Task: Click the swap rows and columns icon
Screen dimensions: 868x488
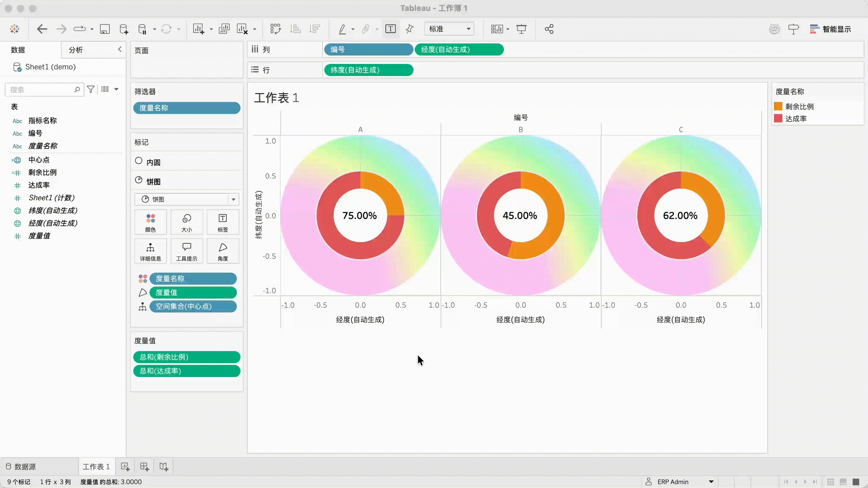Action: coord(275,29)
